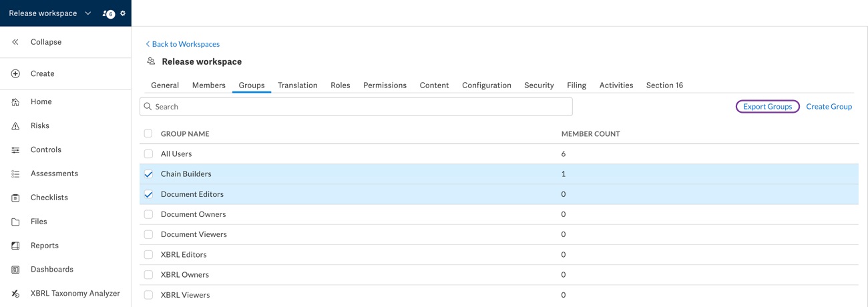Viewport: 868px width, 307px height.
Task: Sort by MEMBER COUNT column header
Action: point(590,134)
